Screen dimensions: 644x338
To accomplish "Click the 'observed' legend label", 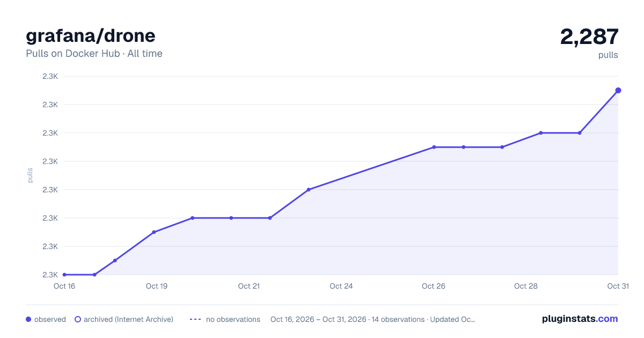I will click(x=50, y=319).
